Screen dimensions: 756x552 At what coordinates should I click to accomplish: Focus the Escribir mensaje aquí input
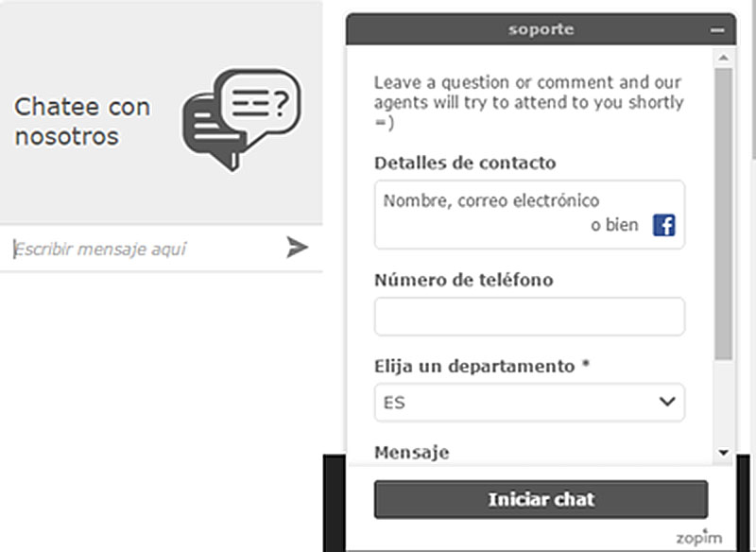point(145,249)
